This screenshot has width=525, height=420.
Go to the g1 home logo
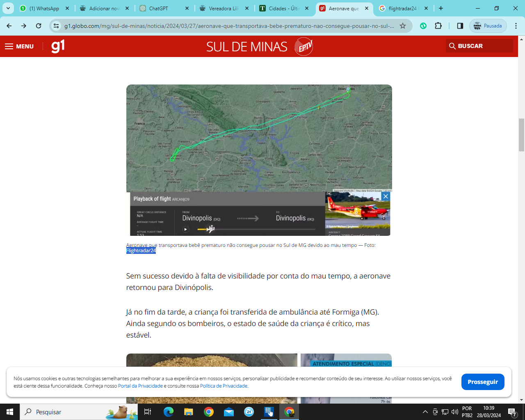58,46
